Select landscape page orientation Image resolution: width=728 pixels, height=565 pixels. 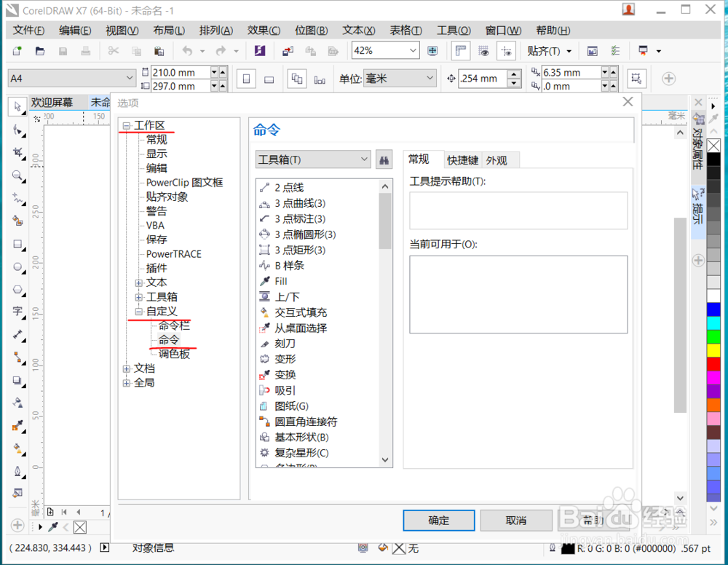(269, 79)
